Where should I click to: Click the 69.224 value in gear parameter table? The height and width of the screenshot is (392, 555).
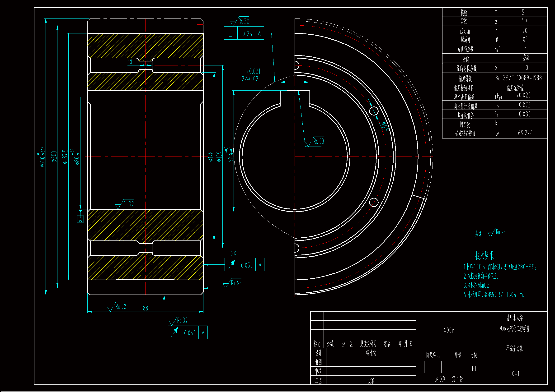tap(525, 133)
